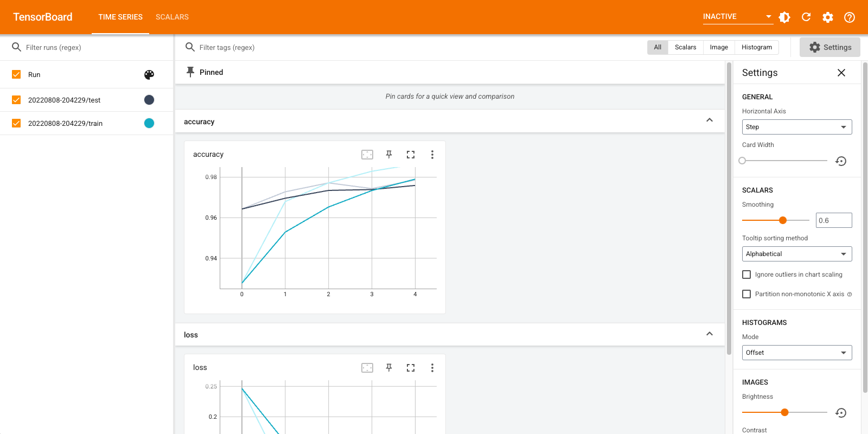
Task: Uncheck the 20220808-204229/test run
Action: point(16,100)
